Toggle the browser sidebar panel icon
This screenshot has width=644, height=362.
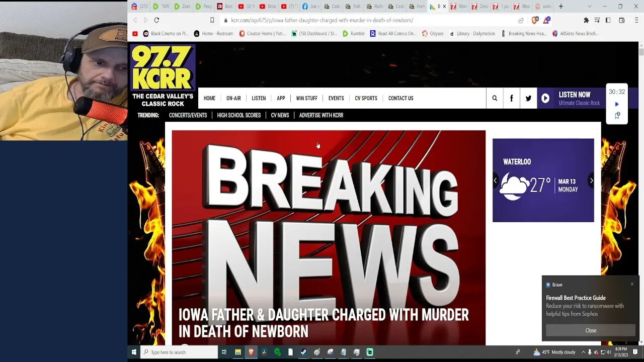(x=608, y=20)
